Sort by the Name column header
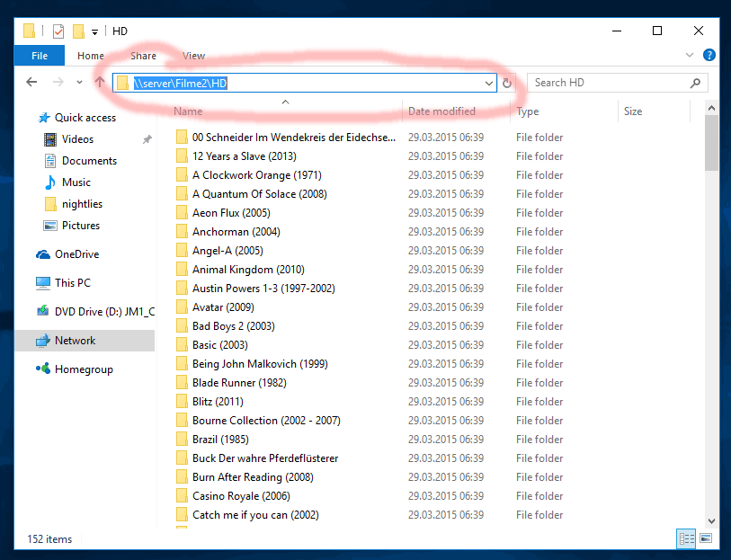The height and width of the screenshot is (560, 731). 188,111
